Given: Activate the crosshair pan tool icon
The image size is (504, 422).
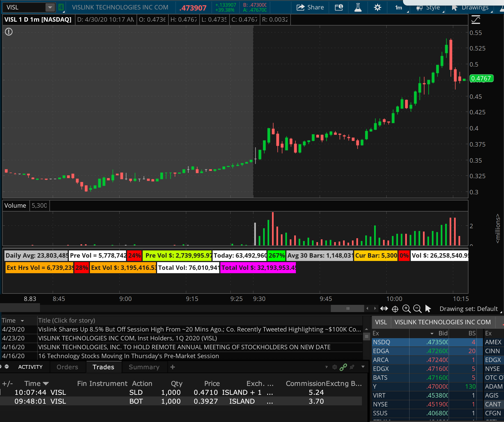Looking at the screenshot, I should point(395,309).
